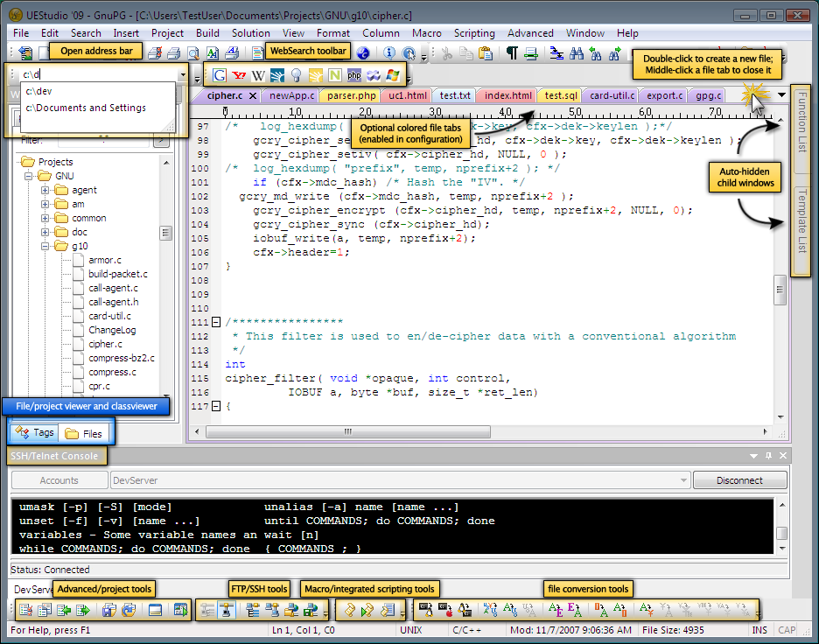Open the address bar dropdown arrow
The width and height of the screenshot is (819, 644).
pos(183,74)
